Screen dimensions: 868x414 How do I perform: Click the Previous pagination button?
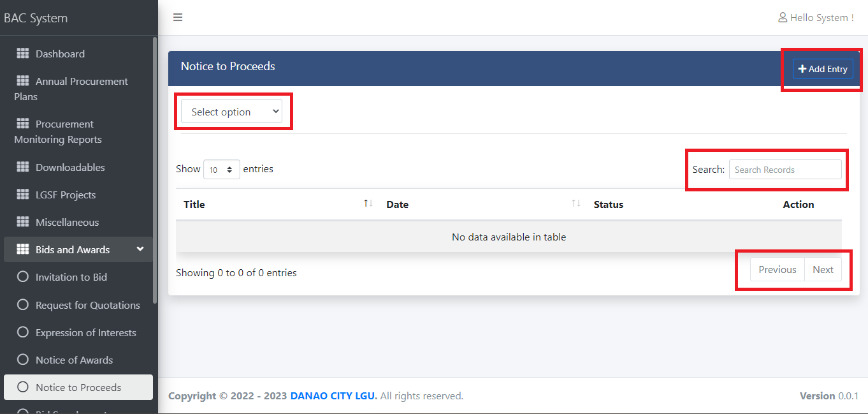pyautogui.click(x=778, y=269)
